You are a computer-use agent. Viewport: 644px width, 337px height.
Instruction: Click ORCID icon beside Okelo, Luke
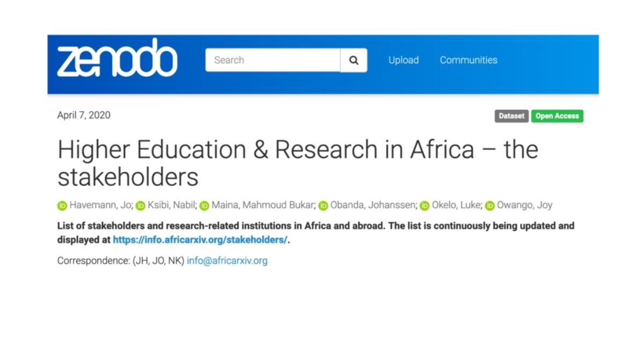click(425, 206)
